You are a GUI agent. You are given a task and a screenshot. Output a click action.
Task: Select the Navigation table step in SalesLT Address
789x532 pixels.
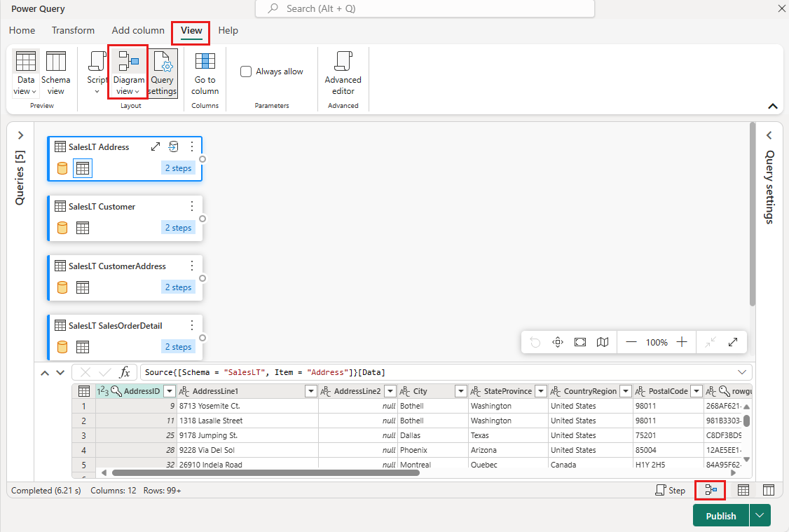pyautogui.click(x=83, y=168)
